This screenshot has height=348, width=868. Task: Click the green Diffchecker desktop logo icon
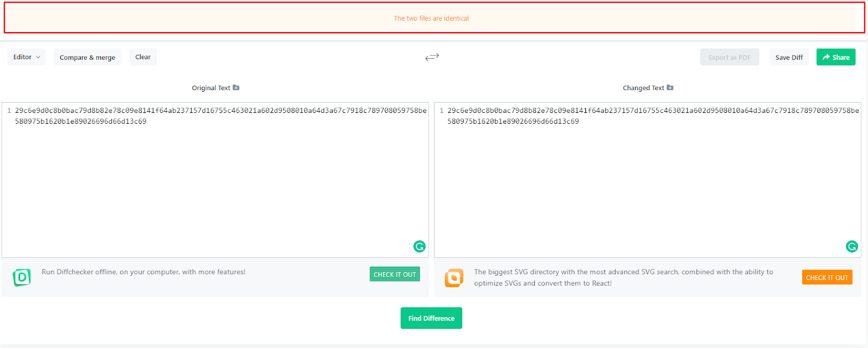pos(22,277)
